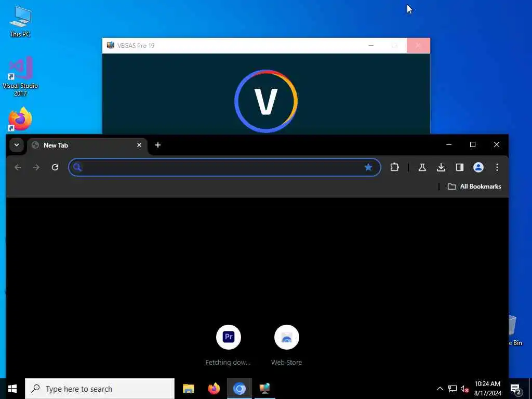Go forward in Chrome
The width and height of the screenshot is (532, 399).
(36, 167)
